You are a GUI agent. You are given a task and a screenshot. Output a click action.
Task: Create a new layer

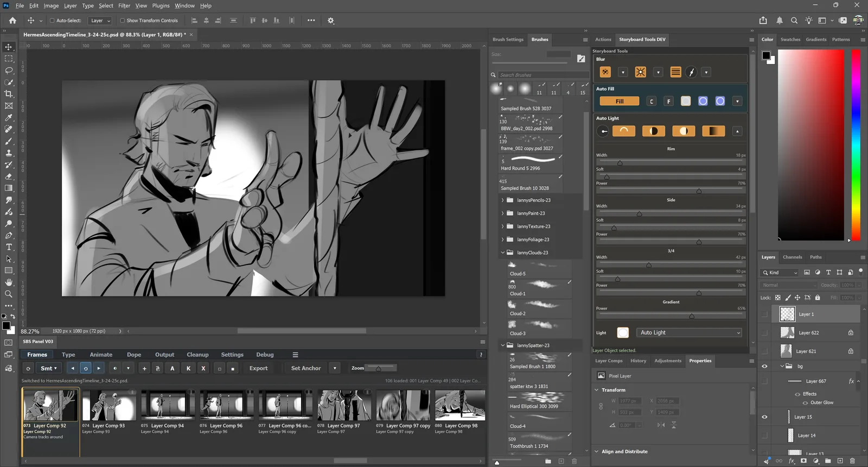pyautogui.click(x=840, y=461)
